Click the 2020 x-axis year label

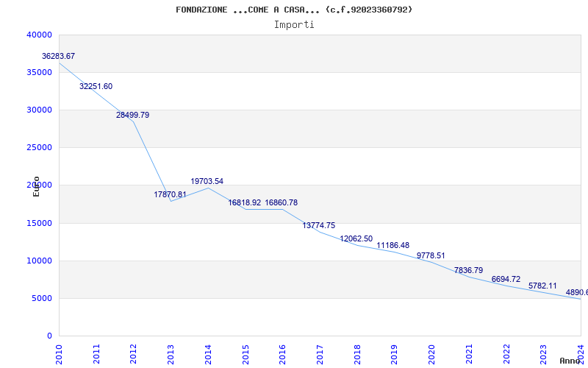431,354
